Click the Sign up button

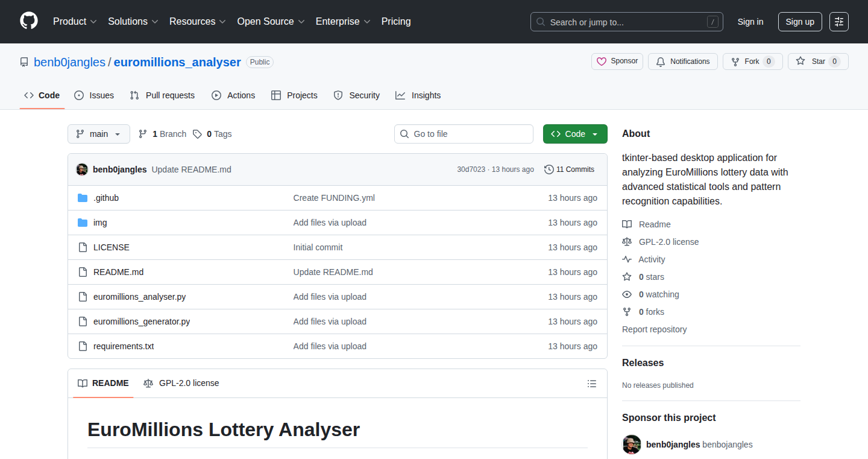(x=800, y=22)
